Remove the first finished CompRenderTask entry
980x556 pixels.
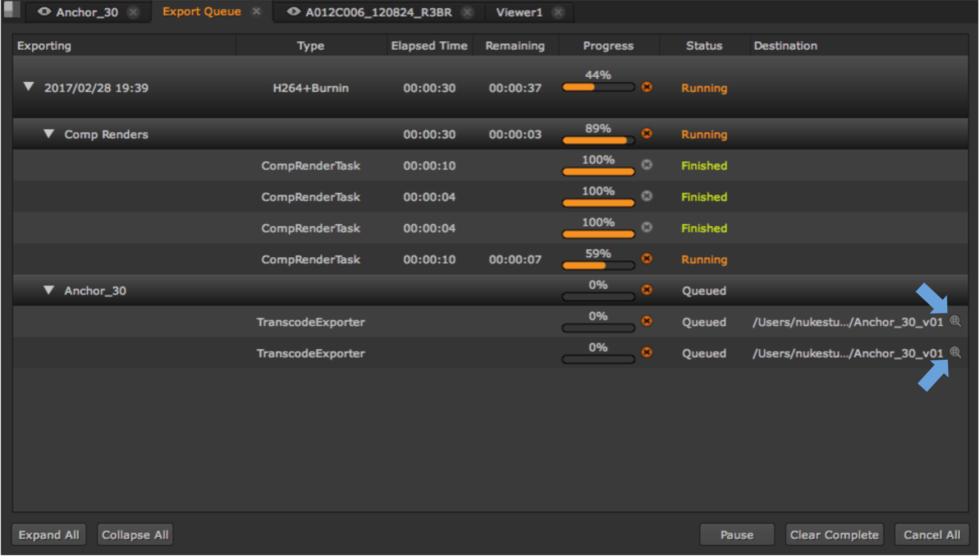pos(646,165)
